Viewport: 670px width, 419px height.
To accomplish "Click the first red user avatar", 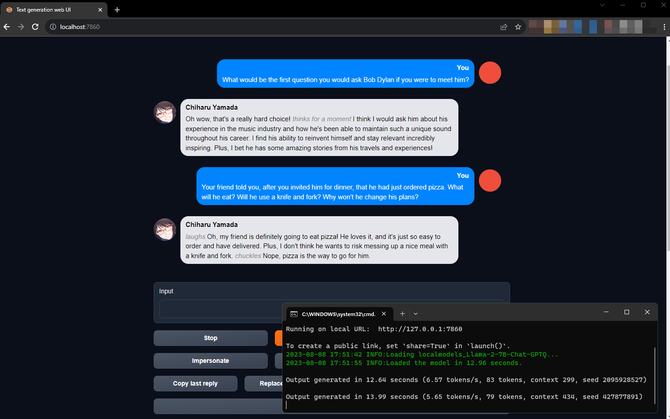I will click(x=490, y=73).
